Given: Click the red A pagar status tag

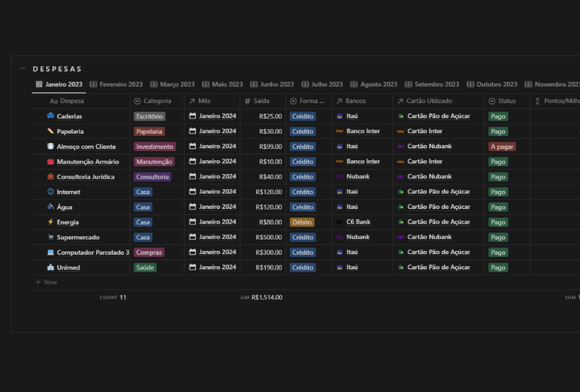Looking at the screenshot, I should tap(502, 147).
